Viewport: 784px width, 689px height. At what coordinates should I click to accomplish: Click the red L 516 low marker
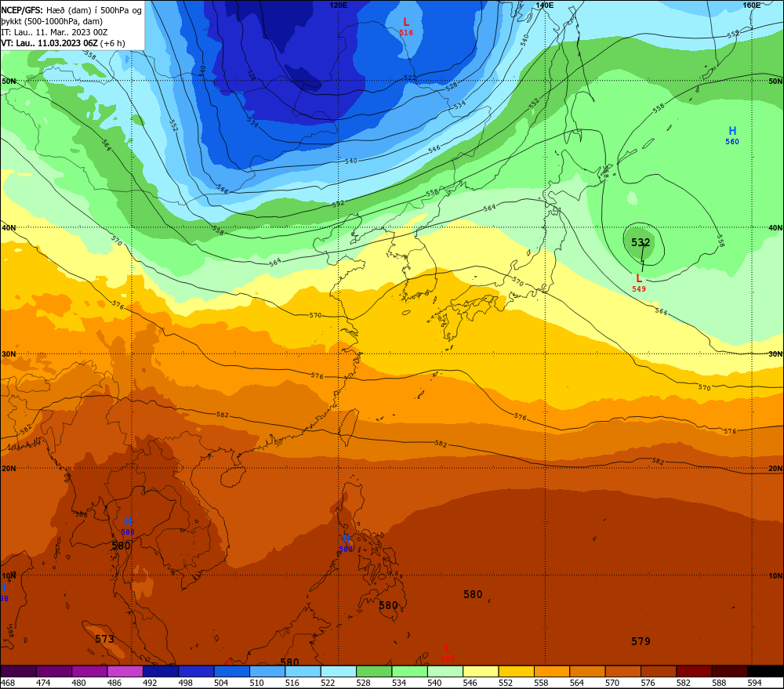click(x=406, y=27)
